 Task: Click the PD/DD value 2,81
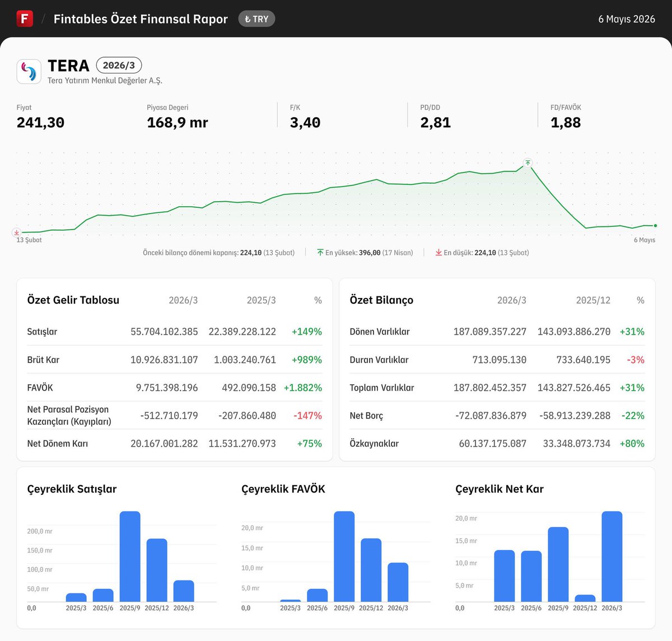(x=436, y=123)
